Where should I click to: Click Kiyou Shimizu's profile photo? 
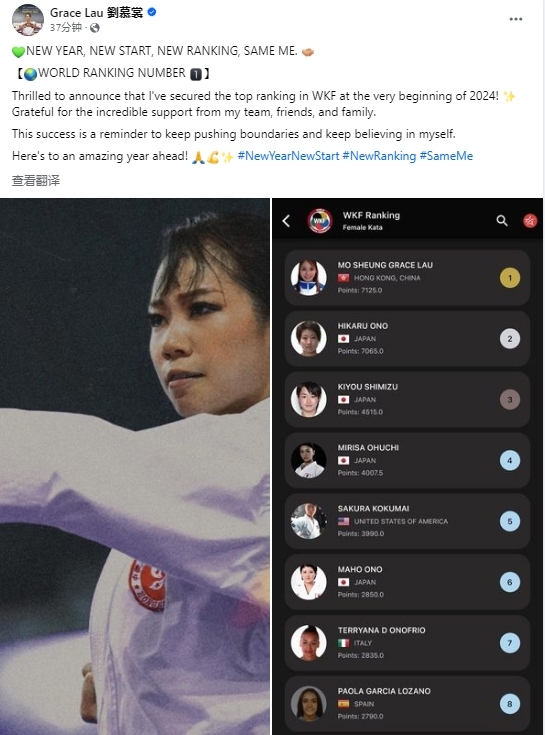coord(308,400)
